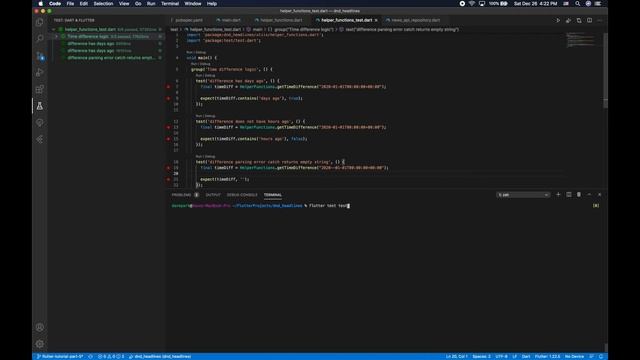The image size is (640, 360).
Task: Open macOS Control Center icon
Action: [x=598, y=4]
